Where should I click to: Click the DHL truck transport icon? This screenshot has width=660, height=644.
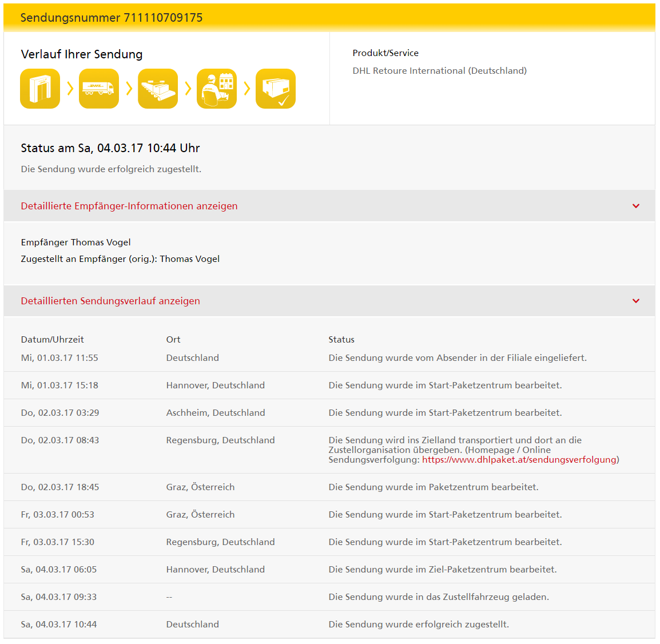coord(99,89)
